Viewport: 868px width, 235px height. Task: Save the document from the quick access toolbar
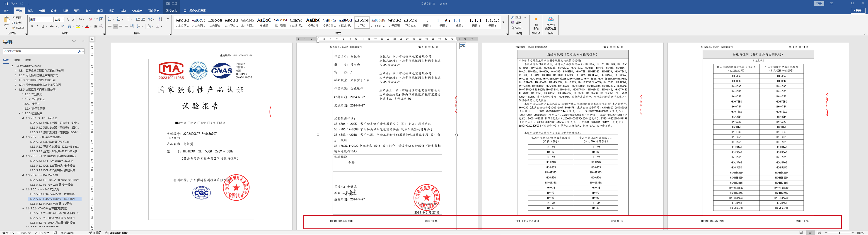tap(6, 3)
